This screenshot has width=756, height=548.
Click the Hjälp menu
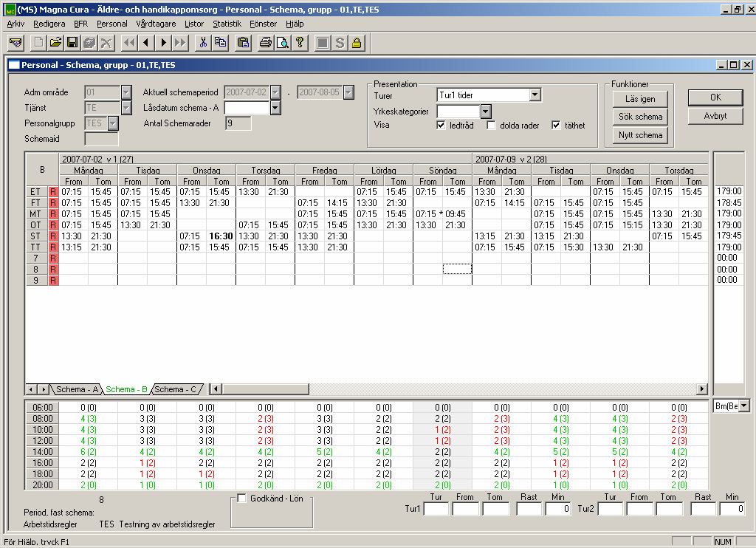point(295,24)
